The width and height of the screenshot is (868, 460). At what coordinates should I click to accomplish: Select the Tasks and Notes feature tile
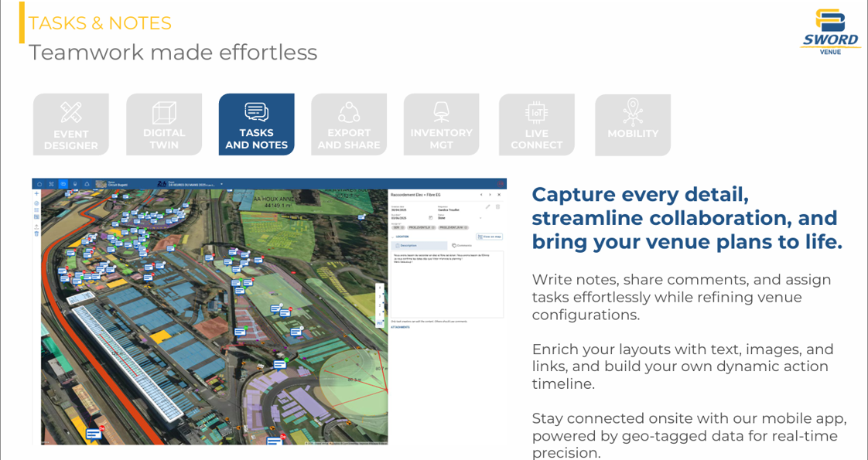pos(256,124)
